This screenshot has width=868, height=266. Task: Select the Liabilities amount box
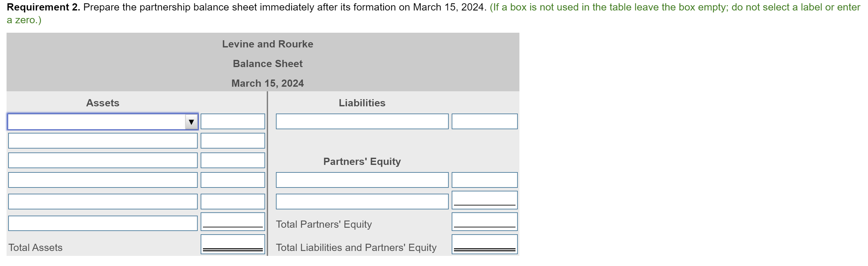pos(484,122)
